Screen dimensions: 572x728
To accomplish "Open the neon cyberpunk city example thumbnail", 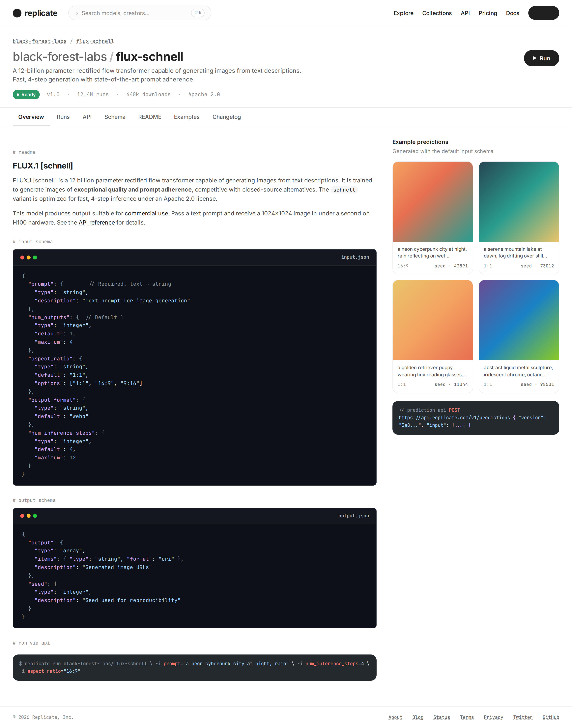I will click(x=432, y=202).
